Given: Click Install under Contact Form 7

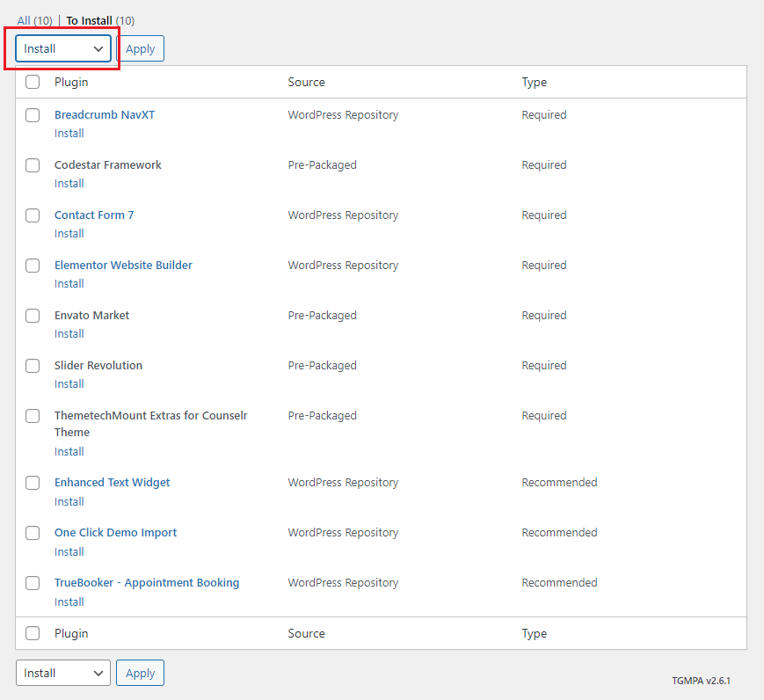Looking at the screenshot, I should pos(69,234).
